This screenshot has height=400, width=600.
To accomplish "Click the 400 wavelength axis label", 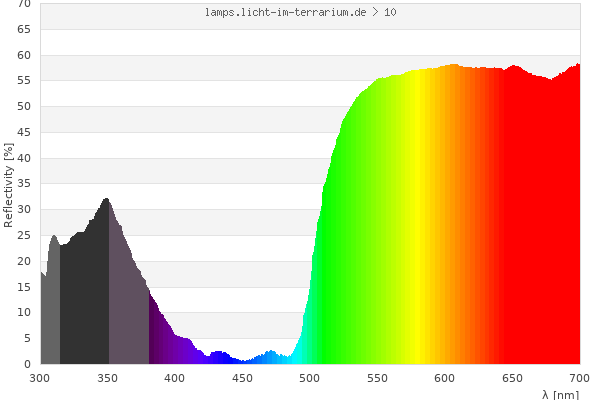I will (x=175, y=377).
